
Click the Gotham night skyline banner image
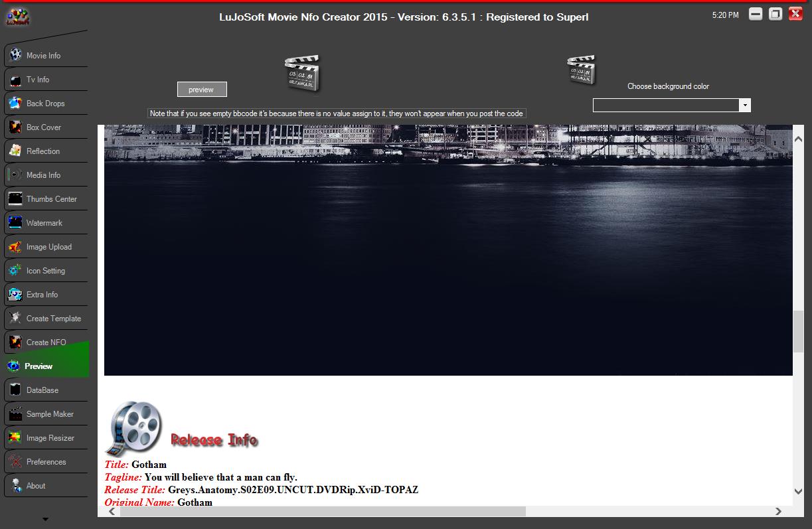(x=448, y=250)
